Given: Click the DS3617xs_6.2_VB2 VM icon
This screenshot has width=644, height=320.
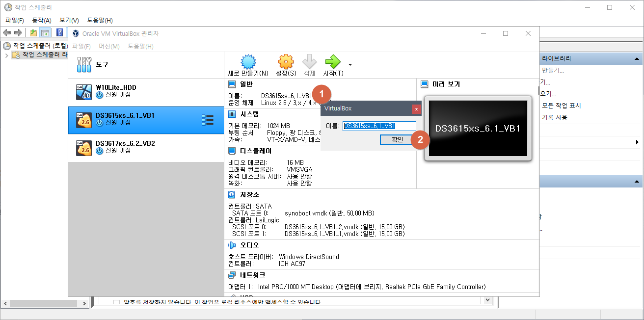Looking at the screenshot, I should click(84, 148).
